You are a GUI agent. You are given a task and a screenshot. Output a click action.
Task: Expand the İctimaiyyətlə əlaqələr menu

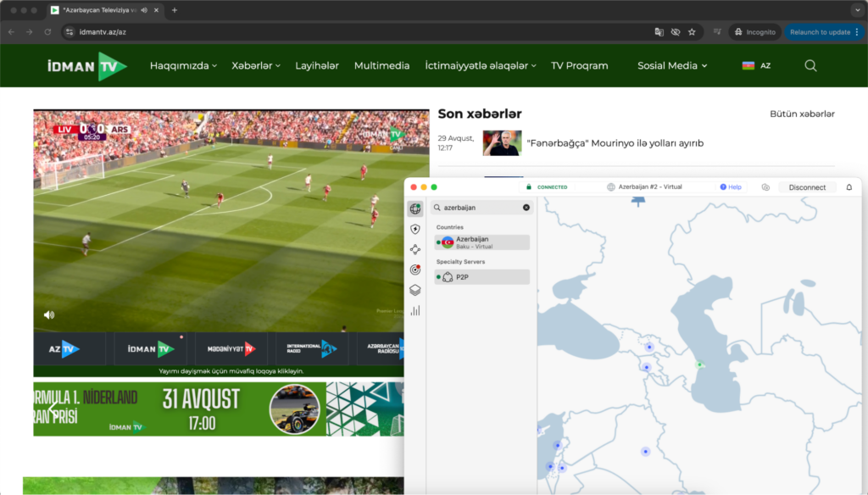point(481,66)
